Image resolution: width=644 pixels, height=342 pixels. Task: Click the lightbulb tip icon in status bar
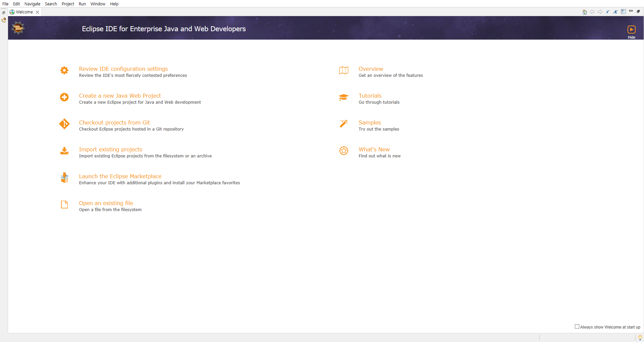[x=640, y=338]
